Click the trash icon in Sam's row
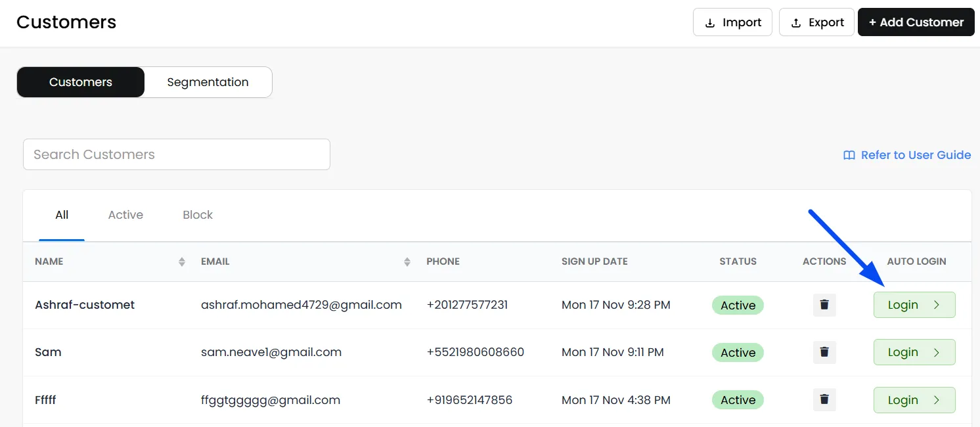The height and width of the screenshot is (427, 980). tap(824, 352)
